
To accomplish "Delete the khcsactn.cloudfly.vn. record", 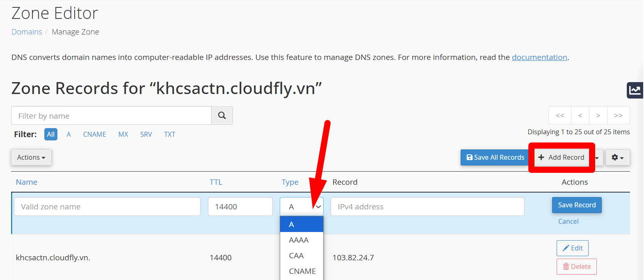I will [577, 266].
